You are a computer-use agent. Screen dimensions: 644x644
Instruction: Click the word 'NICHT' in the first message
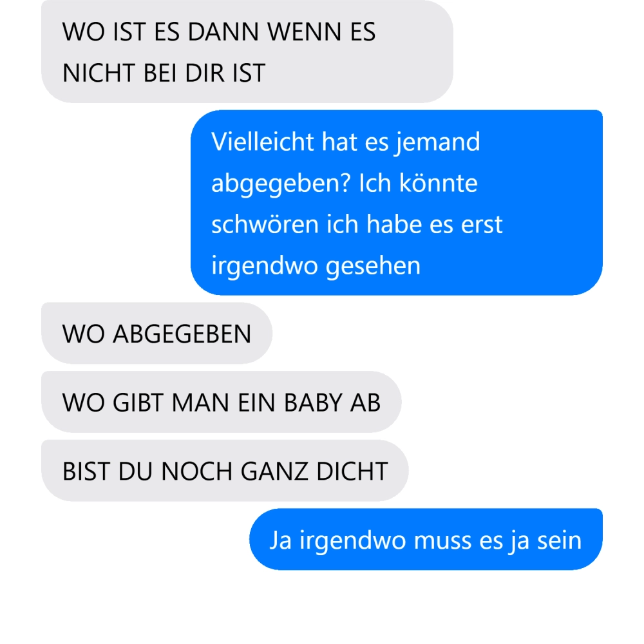pyautogui.click(x=99, y=73)
